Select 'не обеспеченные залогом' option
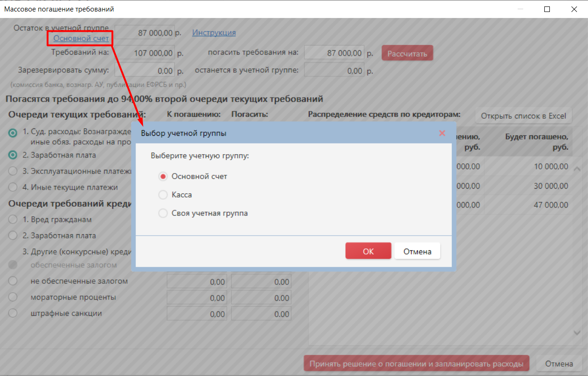Screen dimensions: 588x376 13,281
